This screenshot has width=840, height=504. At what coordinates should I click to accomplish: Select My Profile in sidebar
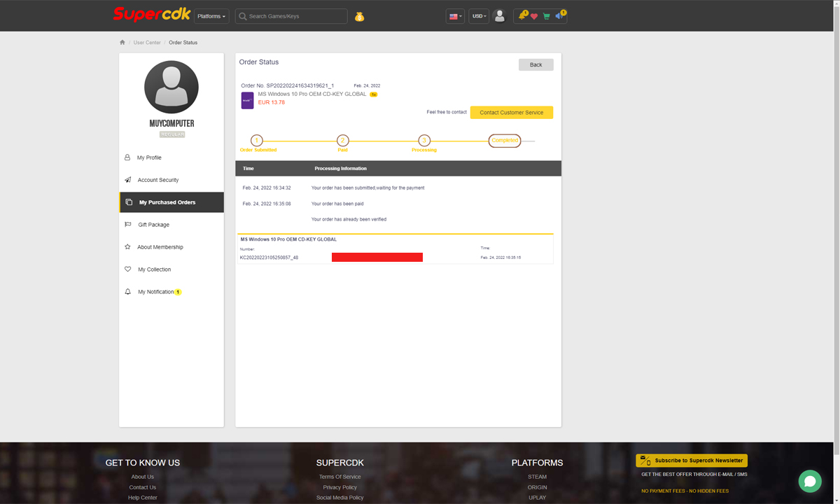(149, 157)
